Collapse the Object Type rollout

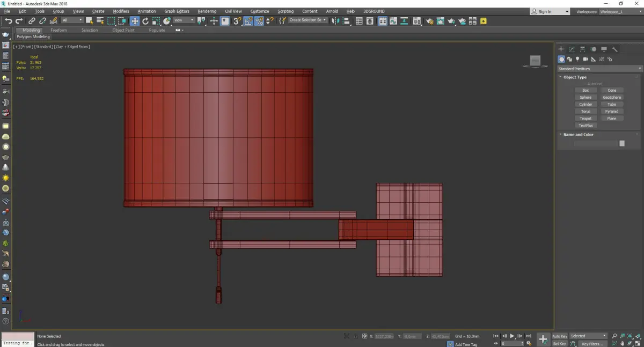(x=575, y=77)
